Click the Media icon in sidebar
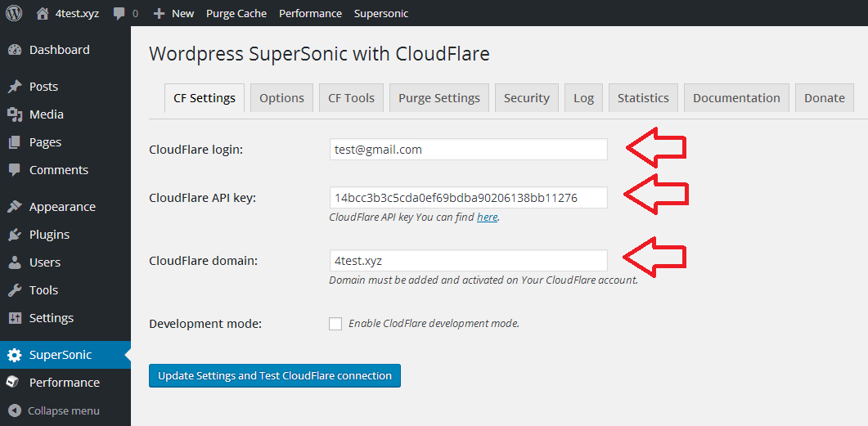The image size is (868, 426). (15, 114)
